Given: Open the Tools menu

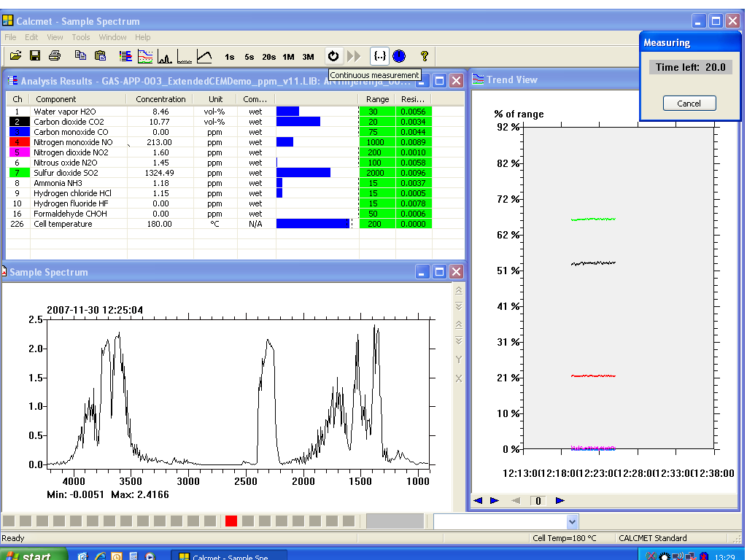Looking at the screenshot, I should coord(81,37).
